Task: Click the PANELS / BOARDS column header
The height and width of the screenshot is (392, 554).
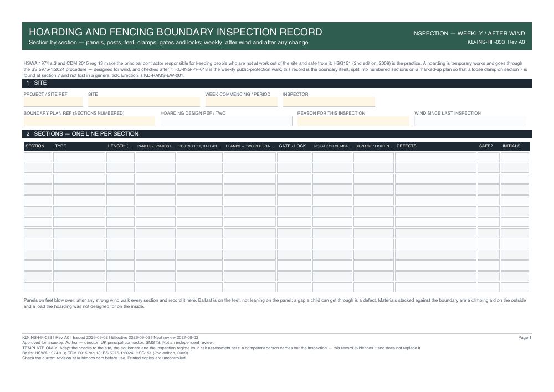Action: (x=156, y=146)
